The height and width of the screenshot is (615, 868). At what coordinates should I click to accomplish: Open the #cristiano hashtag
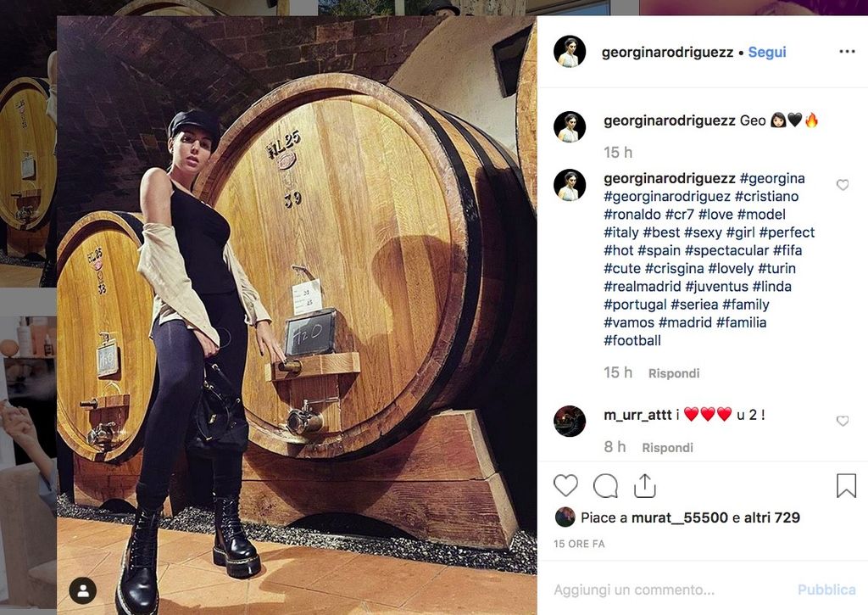(x=766, y=197)
